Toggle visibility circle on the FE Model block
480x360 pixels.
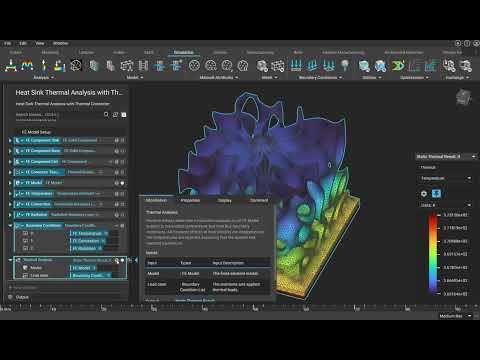coord(122,183)
